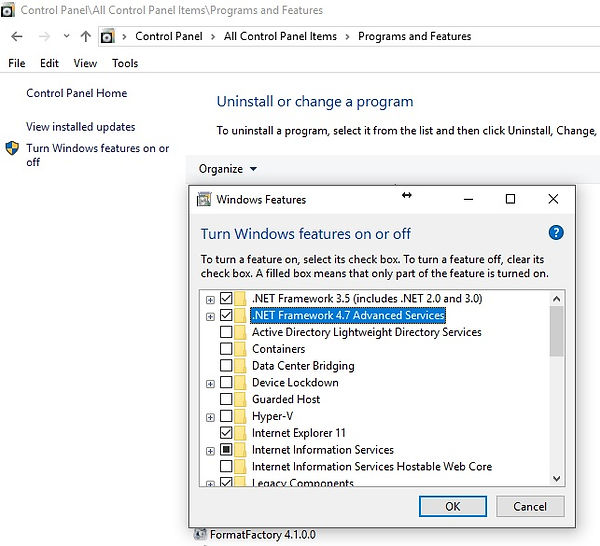Click the folder icon for Hyper-V
The height and width of the screenshot is (546, 600).
click(x=240, y=416)
